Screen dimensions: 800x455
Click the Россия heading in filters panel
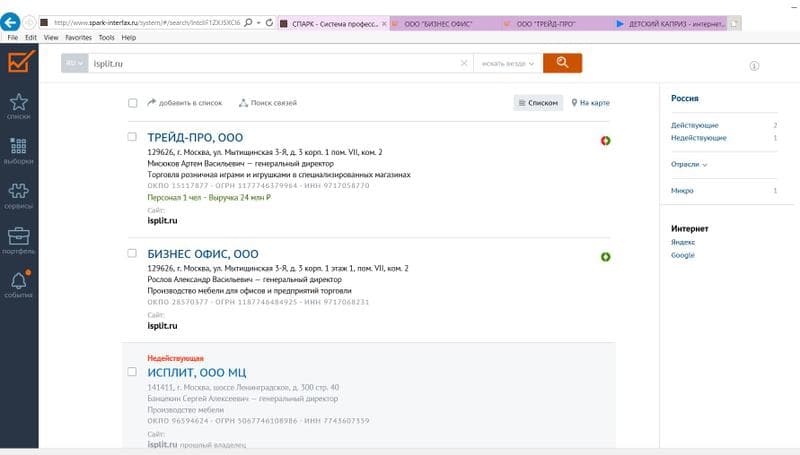[685, 98]
